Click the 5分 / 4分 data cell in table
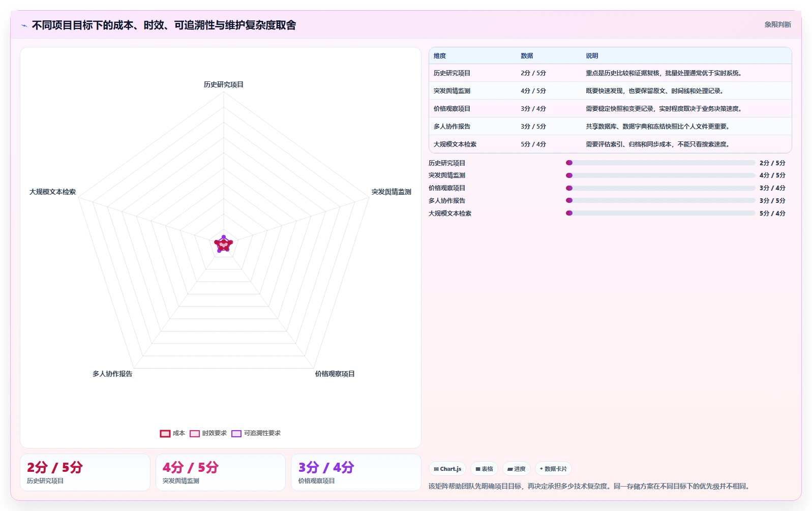This screenshot has height=511, width=812. pyautogui.click(x=533, y=144)
